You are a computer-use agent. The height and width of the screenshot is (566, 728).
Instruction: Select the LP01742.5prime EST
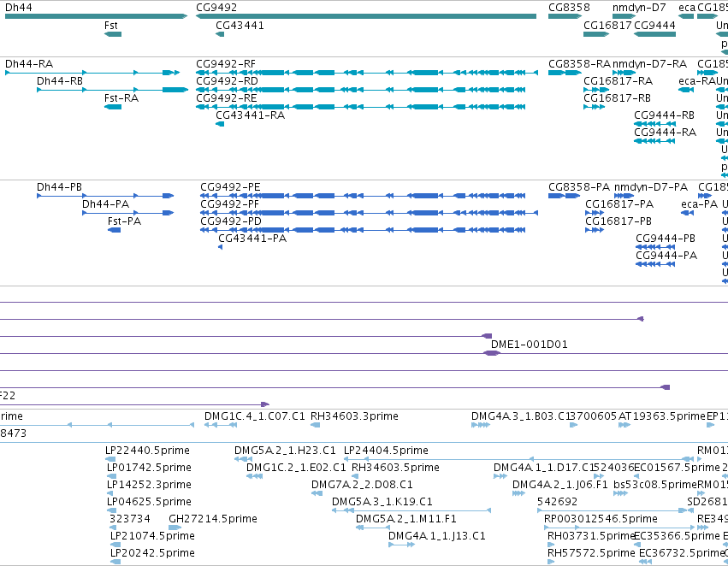click(112, 476)
